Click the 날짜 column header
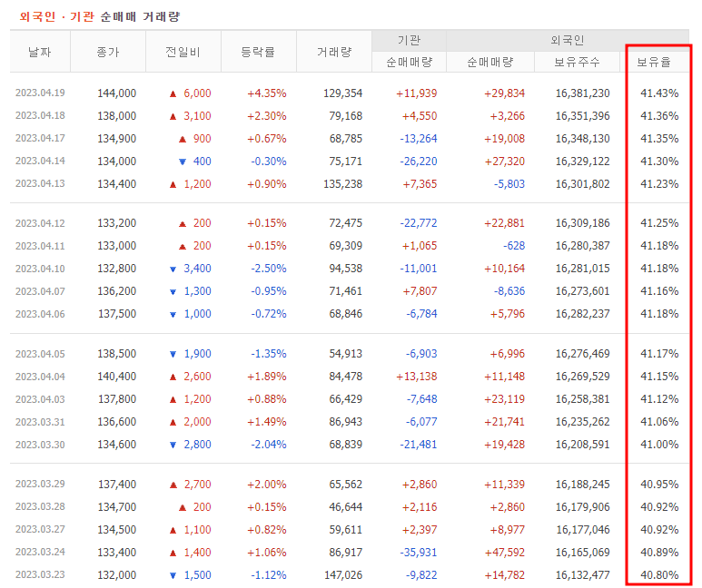Viewport: 702px width, 588px height. pyautogui.click(x=40, y=52)
